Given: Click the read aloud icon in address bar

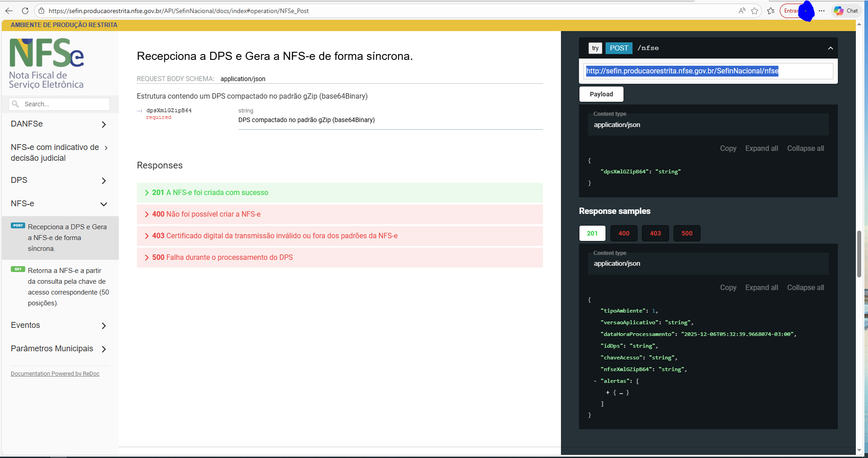Looking at the screenshot, I should point(741,11).
